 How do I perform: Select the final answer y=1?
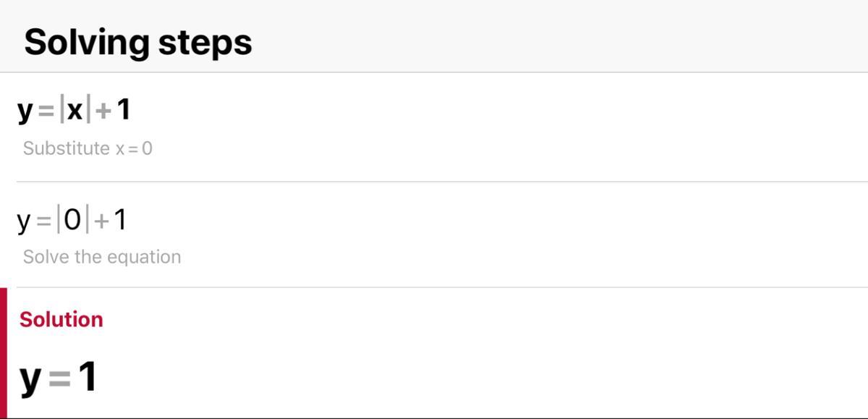pos(58,378)
